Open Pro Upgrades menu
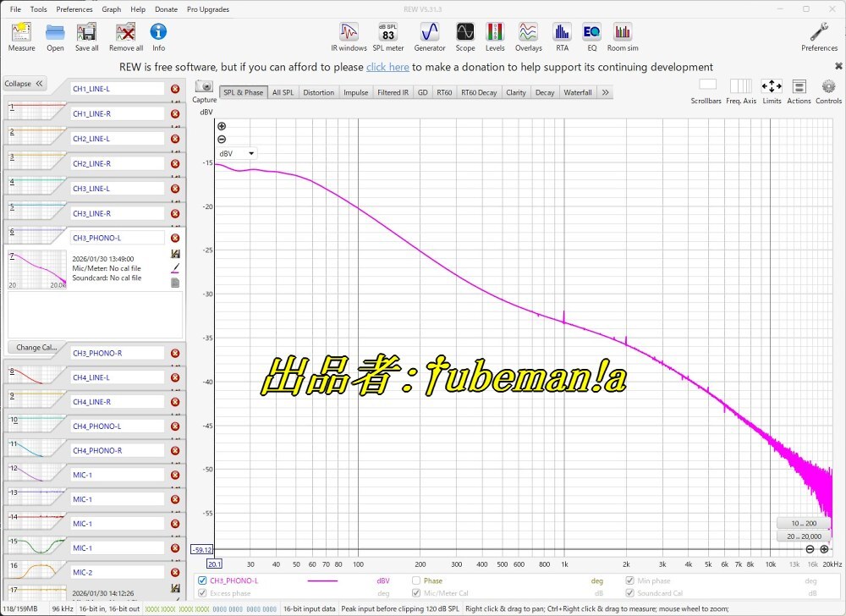The width and height of the screenshot is (846, 616). 208,9
